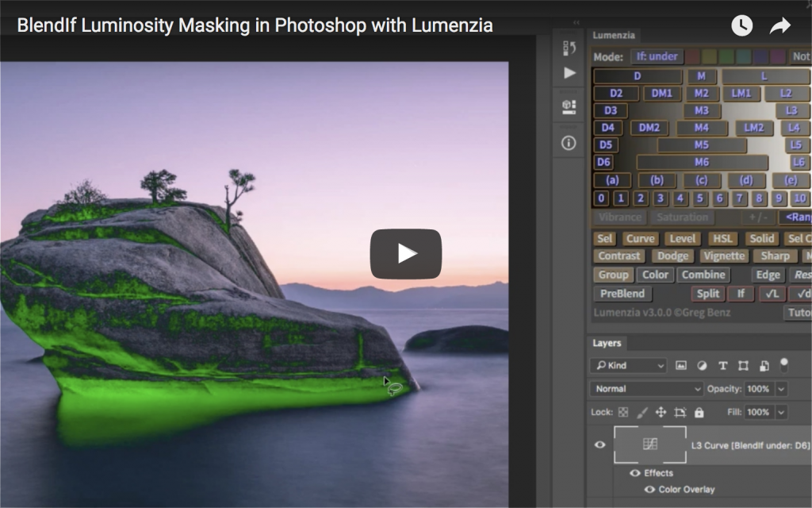
Task: Click the M midtones mask button
Action: (x=701, y=76)
